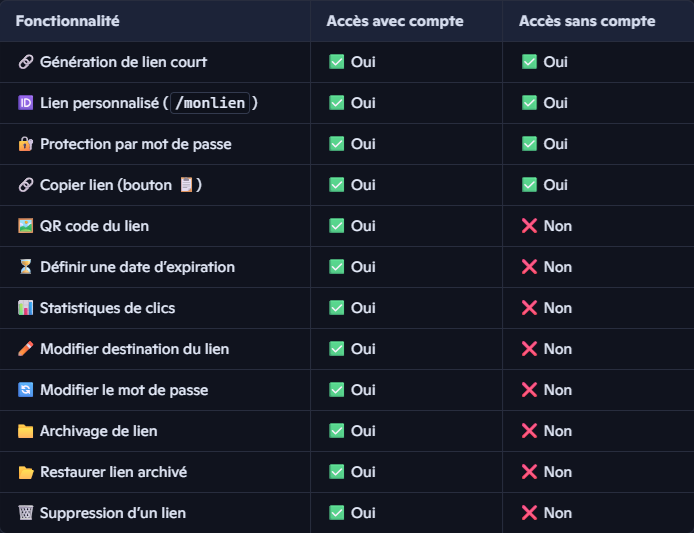694x533 pixels.
Task: Click the Fonctionnalité column header
Action: click(x=67, y=21)
